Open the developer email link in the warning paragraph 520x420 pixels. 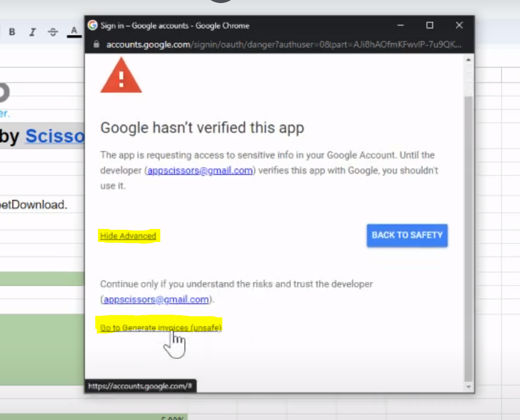200,170
